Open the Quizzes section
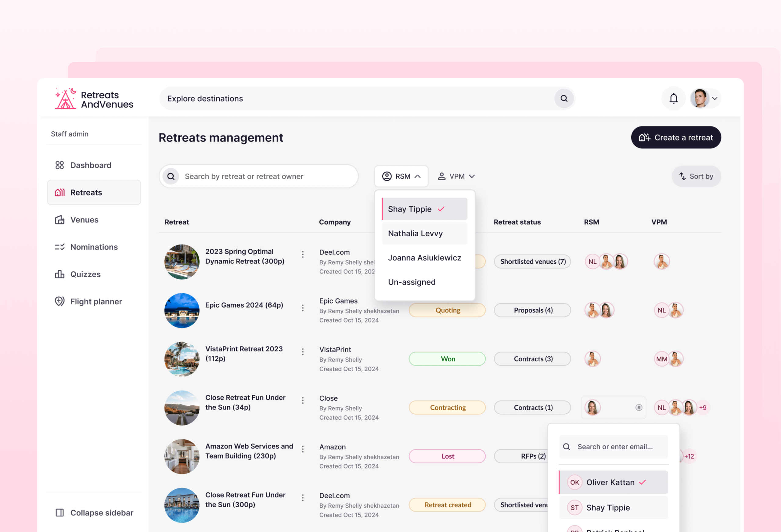 [x=85, y=274]
